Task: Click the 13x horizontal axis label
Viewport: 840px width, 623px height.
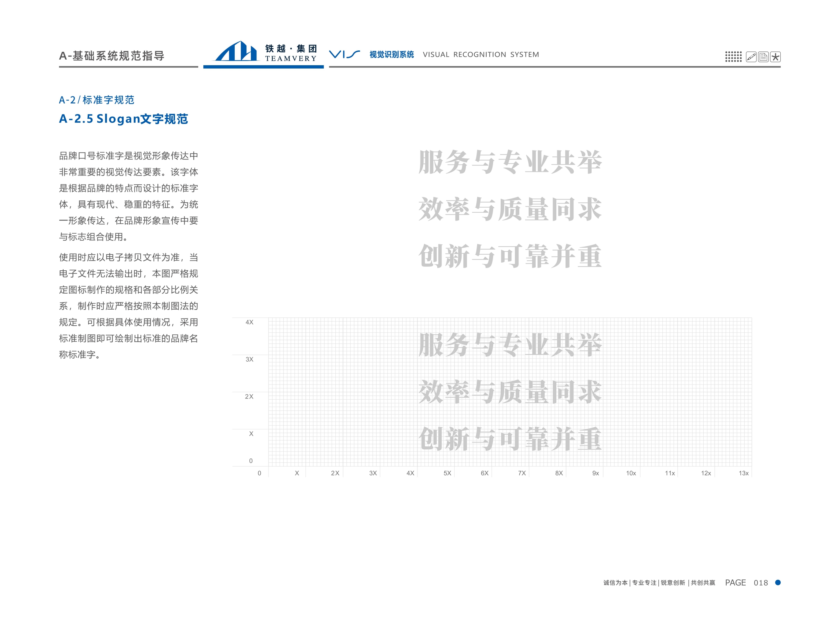Action: (x=743, y=473)
